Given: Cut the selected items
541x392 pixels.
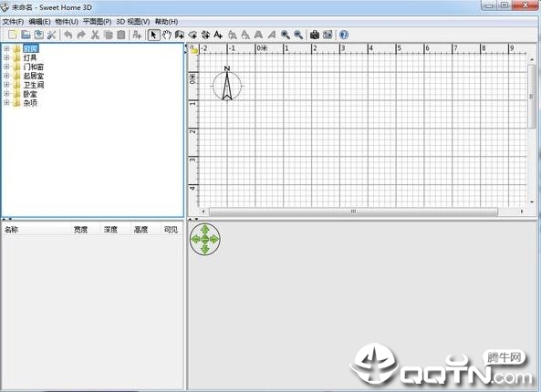Looking at the screenshot, I should point(95,35).
